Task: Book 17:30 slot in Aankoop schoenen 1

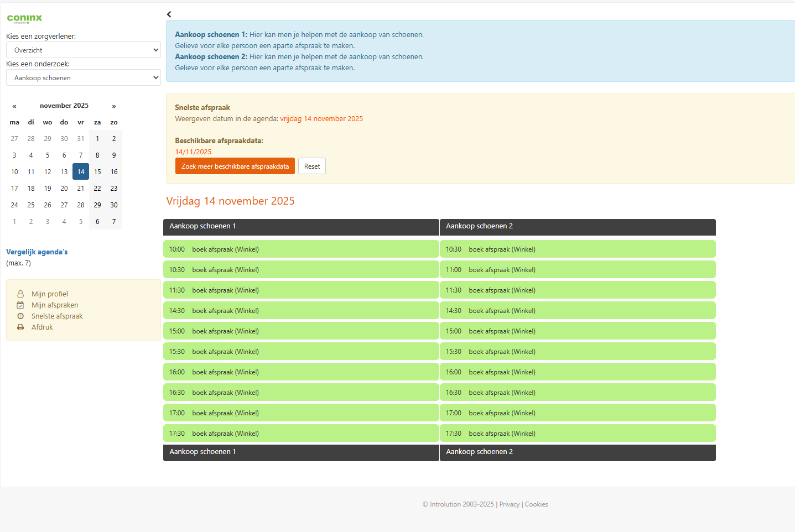Action: (x=301, y=434)
